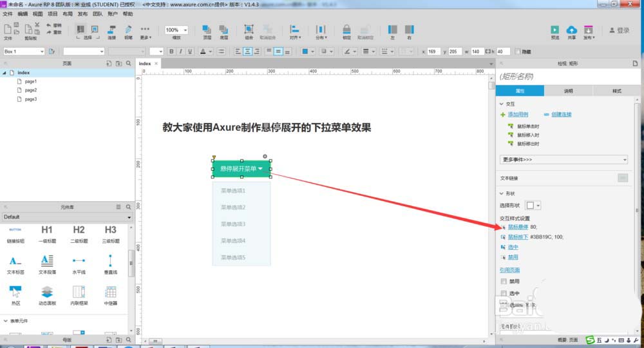Click the search icon in Pages panel
The width and height of the screenshot is (644, 348).
[129, 63]
